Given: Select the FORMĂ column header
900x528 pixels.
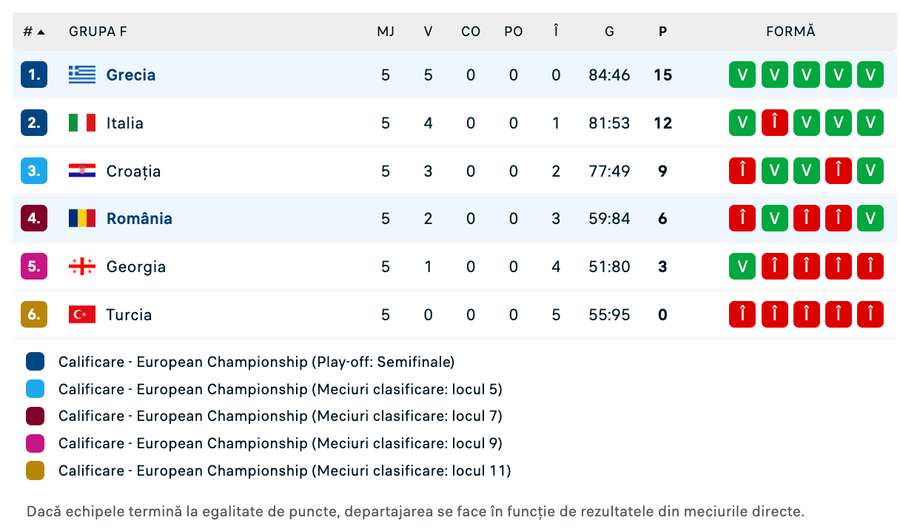Looking at the screenshot, I should click(x=790, y=31).
